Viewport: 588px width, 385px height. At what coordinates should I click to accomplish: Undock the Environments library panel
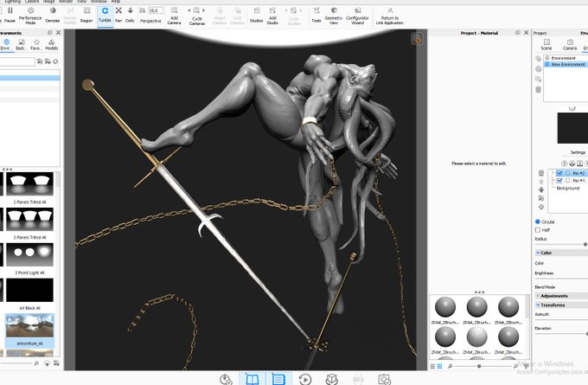click(50, 33)
